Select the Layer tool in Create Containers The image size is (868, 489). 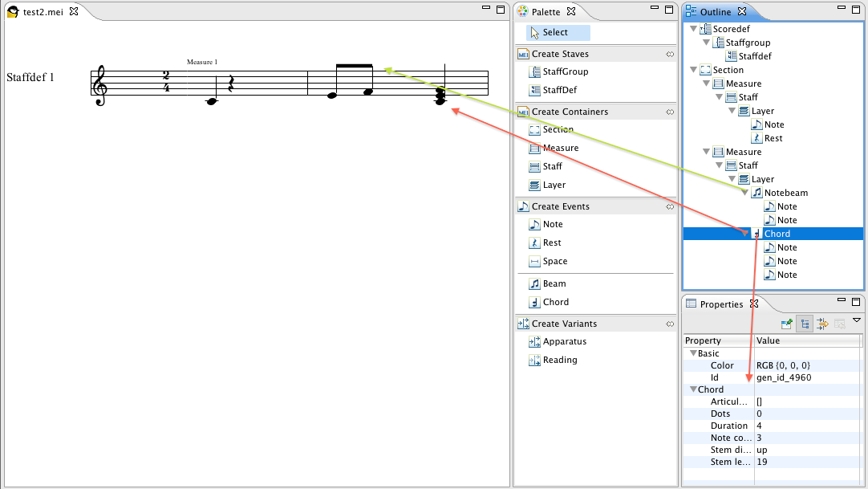[553, 185]
